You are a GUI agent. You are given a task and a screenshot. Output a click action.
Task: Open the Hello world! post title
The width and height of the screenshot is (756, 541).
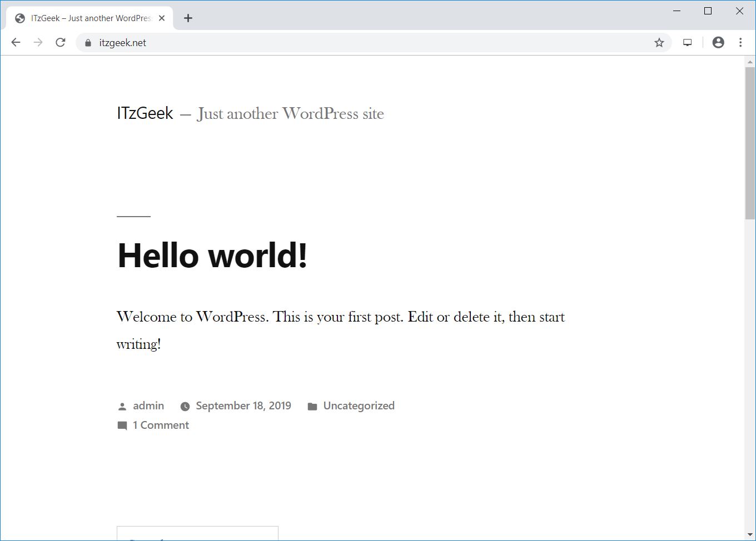coord(212,255)
